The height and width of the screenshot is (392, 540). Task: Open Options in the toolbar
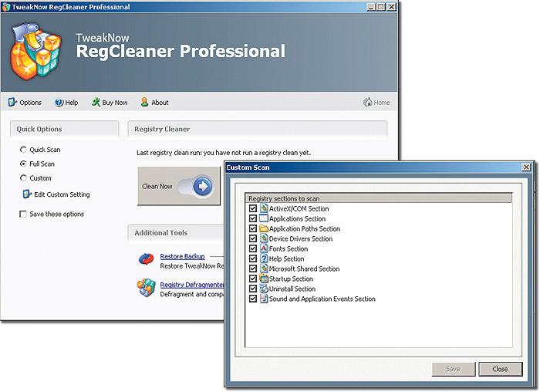tap(25, 103)
